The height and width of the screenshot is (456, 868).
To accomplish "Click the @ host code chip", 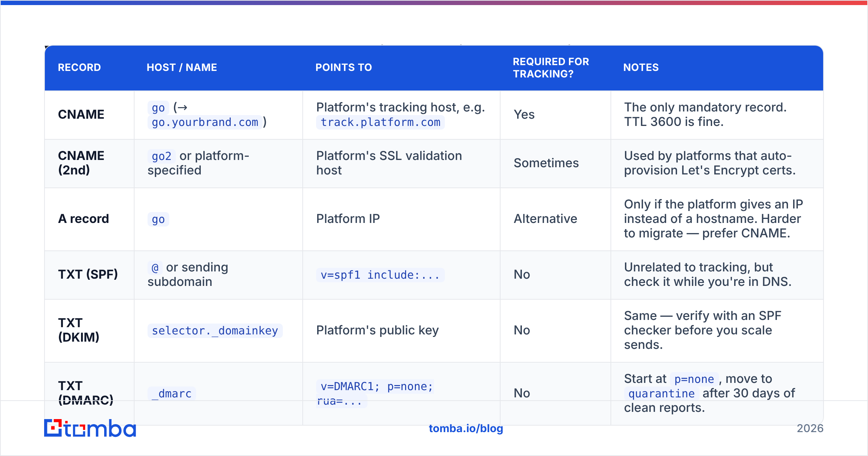I will [x=155, y=268].
